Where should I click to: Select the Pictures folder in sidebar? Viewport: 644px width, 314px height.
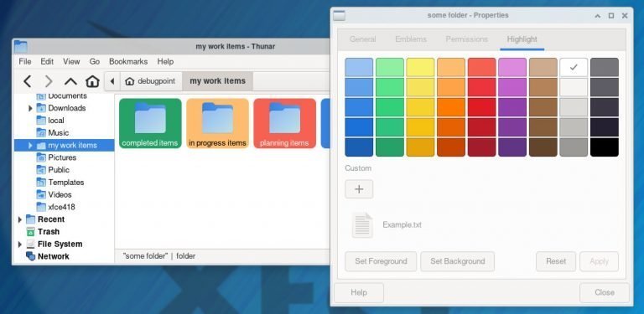click(56, 157)
